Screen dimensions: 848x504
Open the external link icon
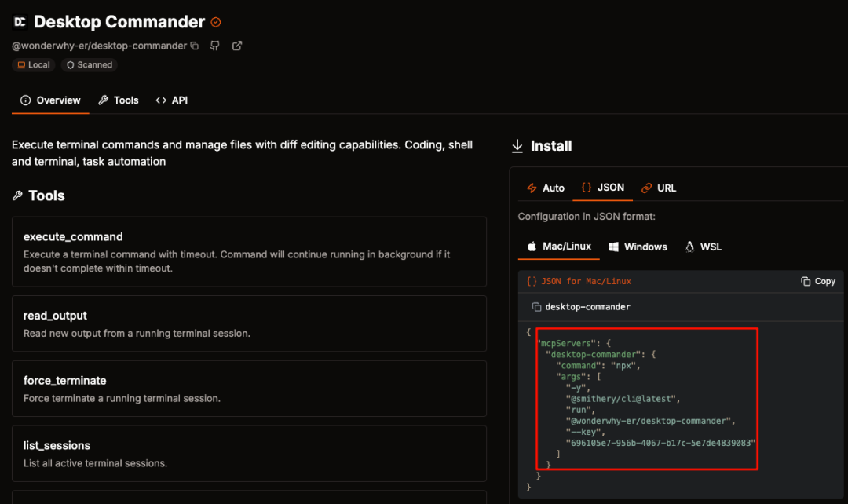(237, 46)
